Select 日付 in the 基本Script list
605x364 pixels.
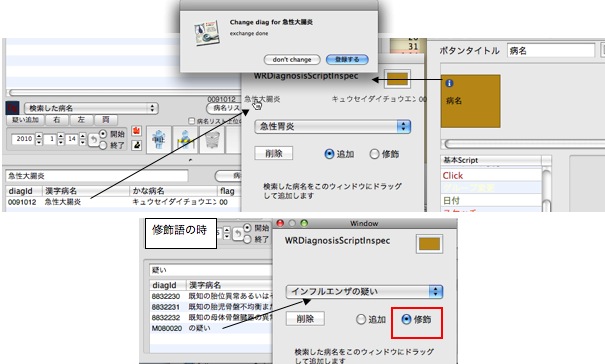tap(491, 200)
